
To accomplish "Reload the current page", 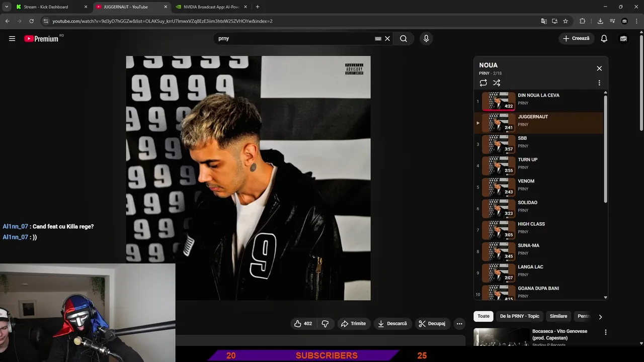I will [x=31, y=21].
